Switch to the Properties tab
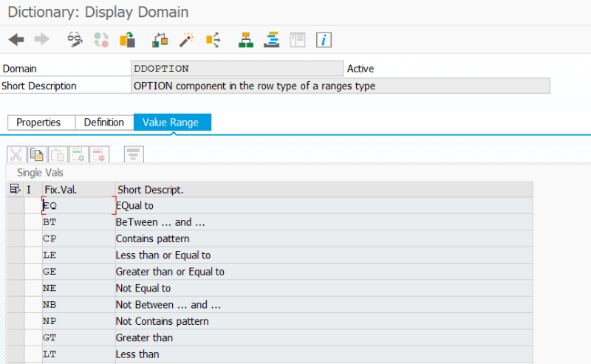Image resolution: width=591 pixels, height=364 pixels. click(x=41, y=123)
